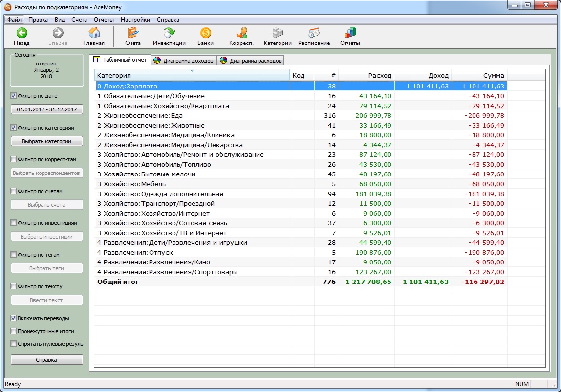Toggle the Фильтр по категориям checkbox
Viewport: 561px width, 392px height.
point(14,128)
